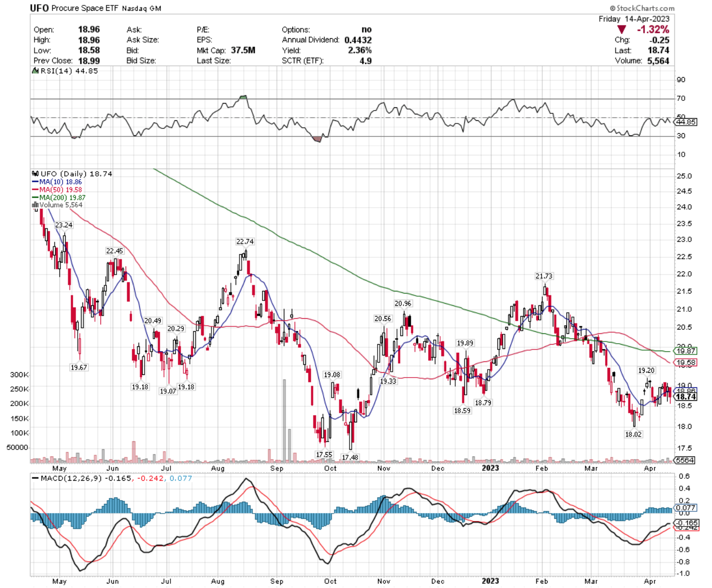Click the blue 0.077 MACD histogram tag
Screen dimensions: 712x588
pyautogui.click(x=686, y=508)
